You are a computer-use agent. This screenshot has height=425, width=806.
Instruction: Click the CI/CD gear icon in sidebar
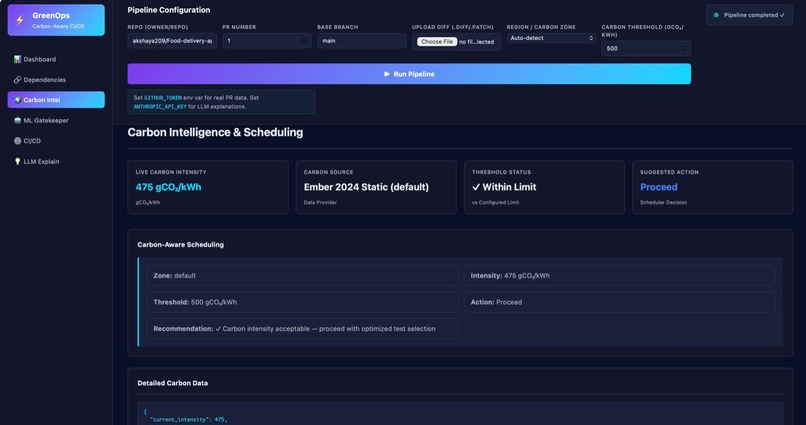[17, 141]
